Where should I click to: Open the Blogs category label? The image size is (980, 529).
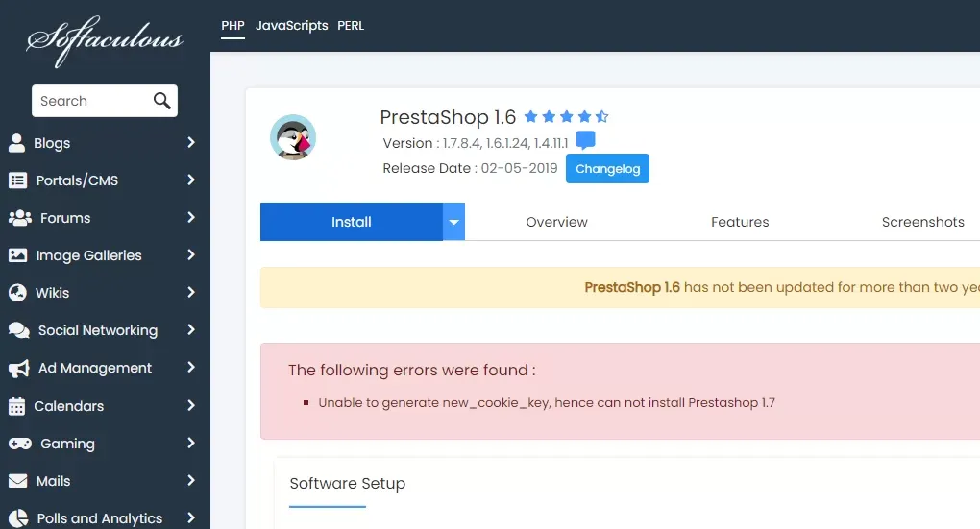(52, 143)
